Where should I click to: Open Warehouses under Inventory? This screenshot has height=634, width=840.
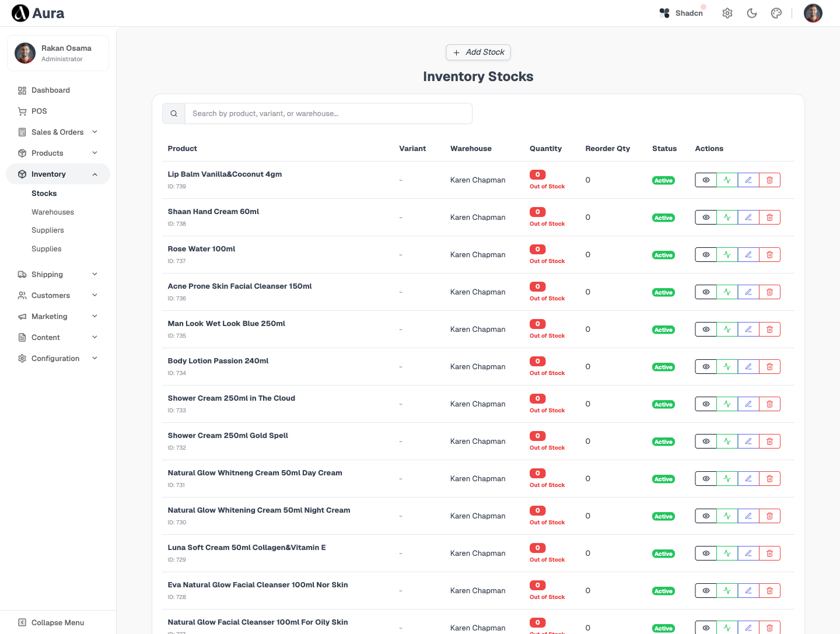tap(52, 212)
